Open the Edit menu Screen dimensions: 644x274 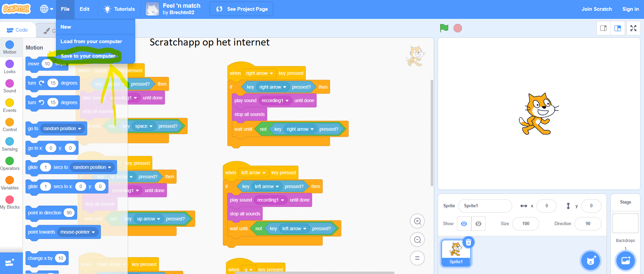coord(85,9)
